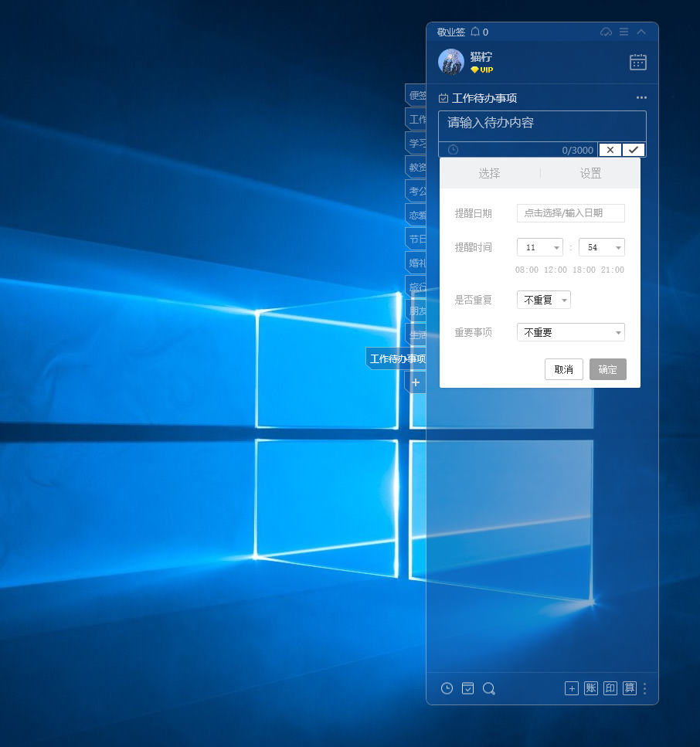Open the 是否重复 repeat dropdown

(544, 300)
